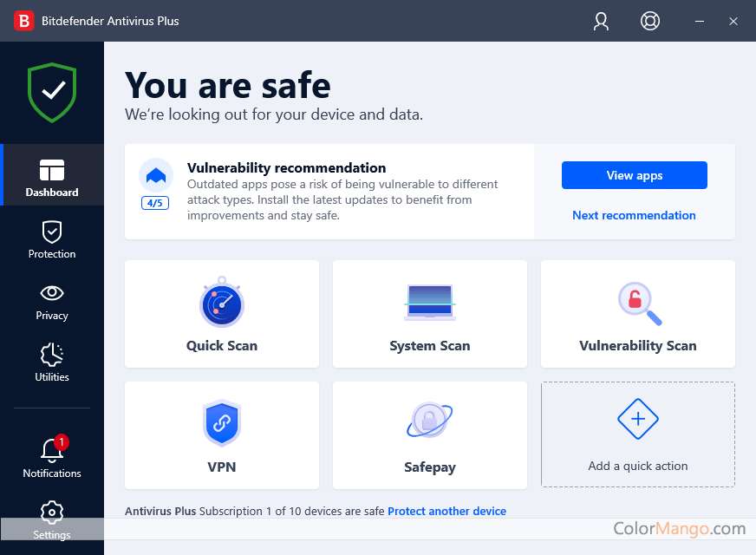Viewport: 756px width, 555px height.
Task: Start a Quick Scan
Action: point(222,314)
